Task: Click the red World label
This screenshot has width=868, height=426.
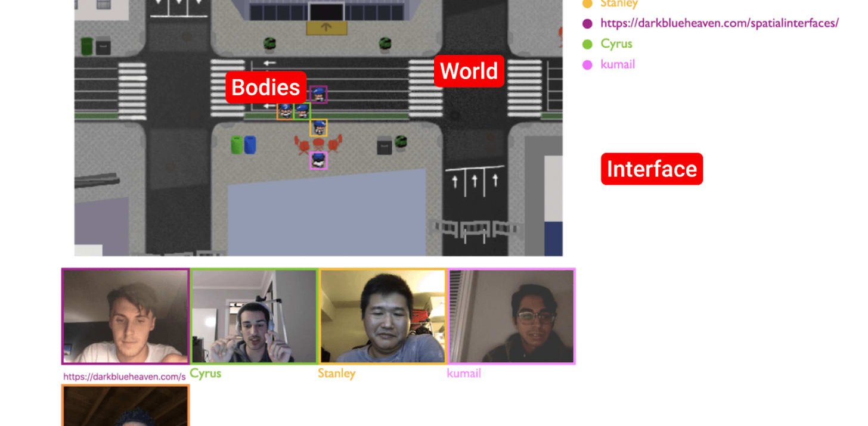Action: pyautogui.click(x=469, y=71)
